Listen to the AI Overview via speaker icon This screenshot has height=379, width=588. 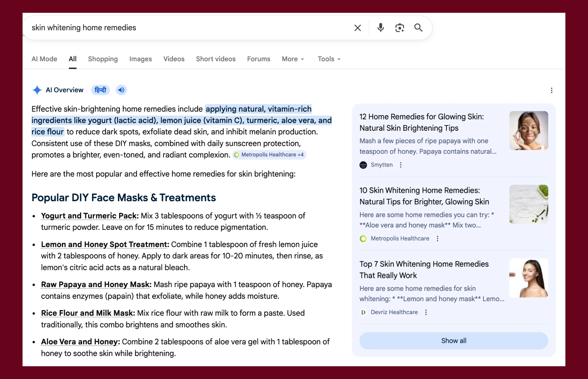click(x=121, y=90)
